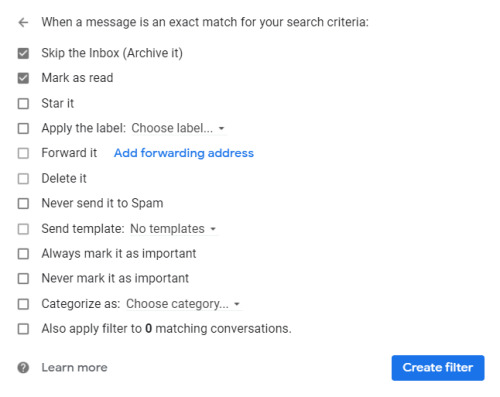Open the Choose label dropdown

click(x=178, y=128)
